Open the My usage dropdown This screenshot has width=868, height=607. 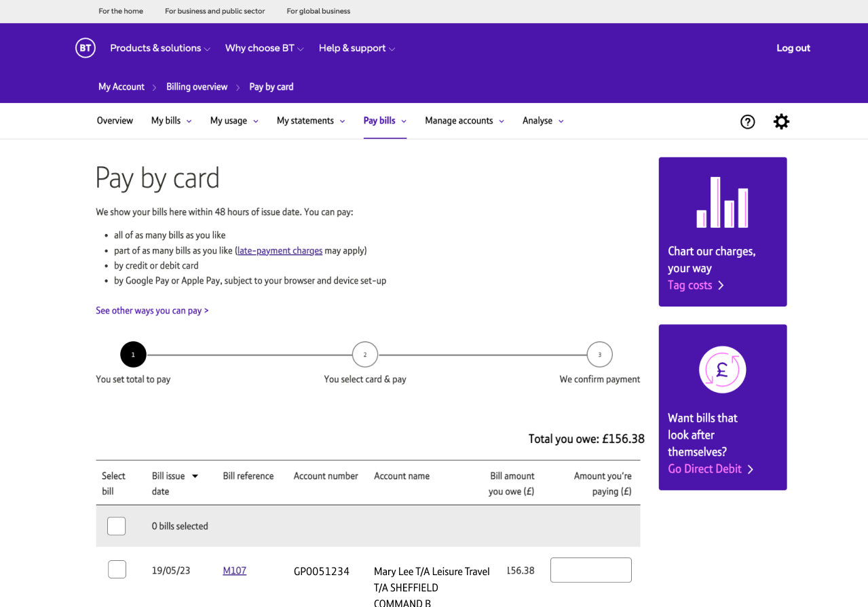tap(235, 121)
